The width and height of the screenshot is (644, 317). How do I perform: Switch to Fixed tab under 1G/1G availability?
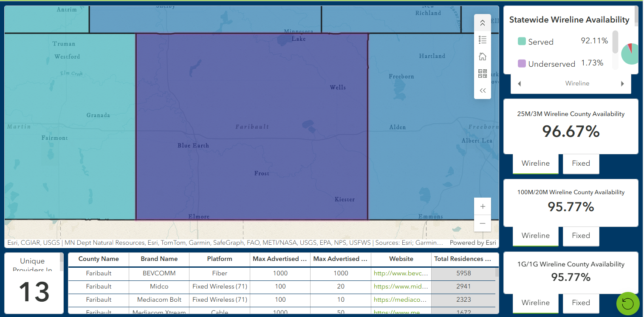[x=581, y=303]
